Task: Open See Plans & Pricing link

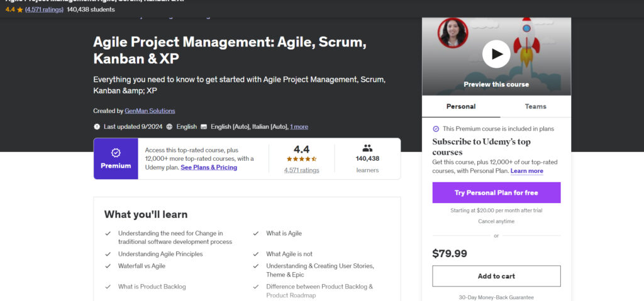Action: (x=209, y=168)
